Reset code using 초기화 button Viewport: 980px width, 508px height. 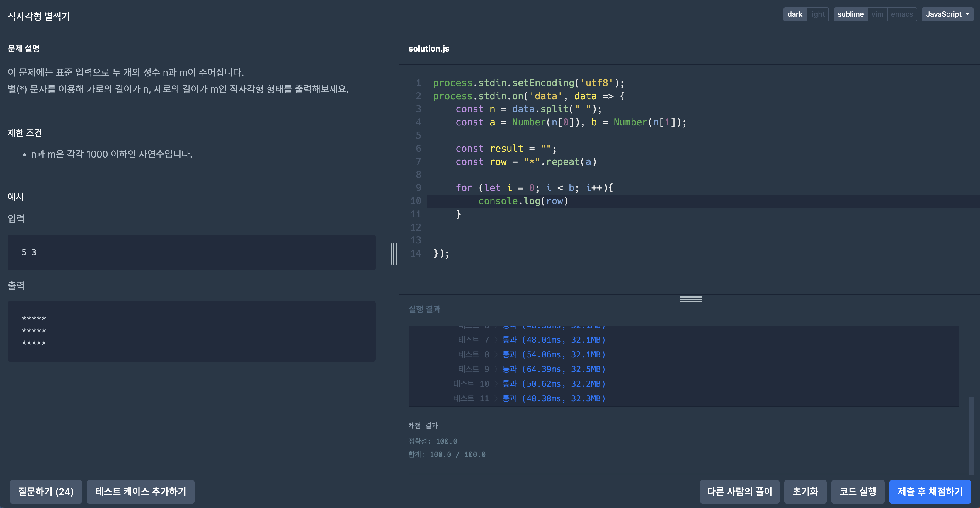805,492
